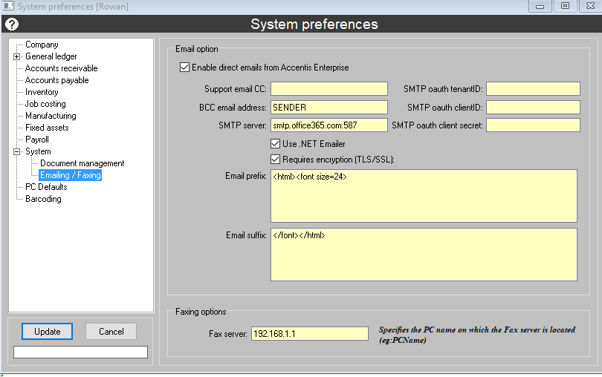Click the System preferences window app icon

click(x=8, y=6)
